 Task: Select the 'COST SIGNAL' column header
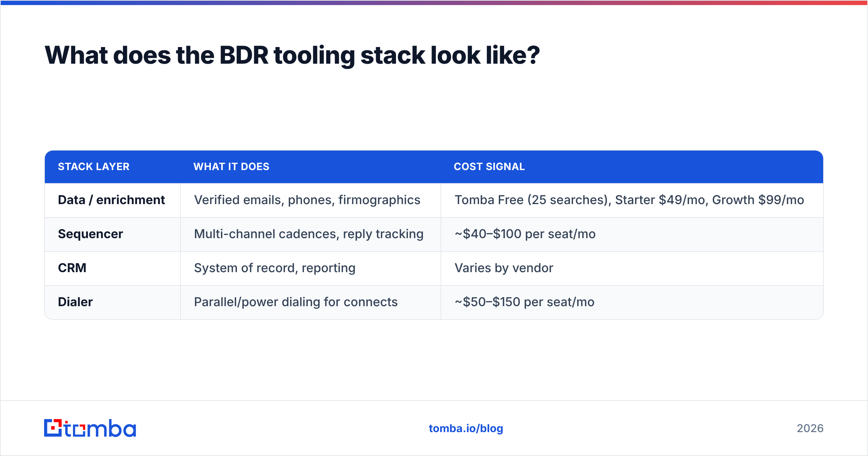pos(489,166)
